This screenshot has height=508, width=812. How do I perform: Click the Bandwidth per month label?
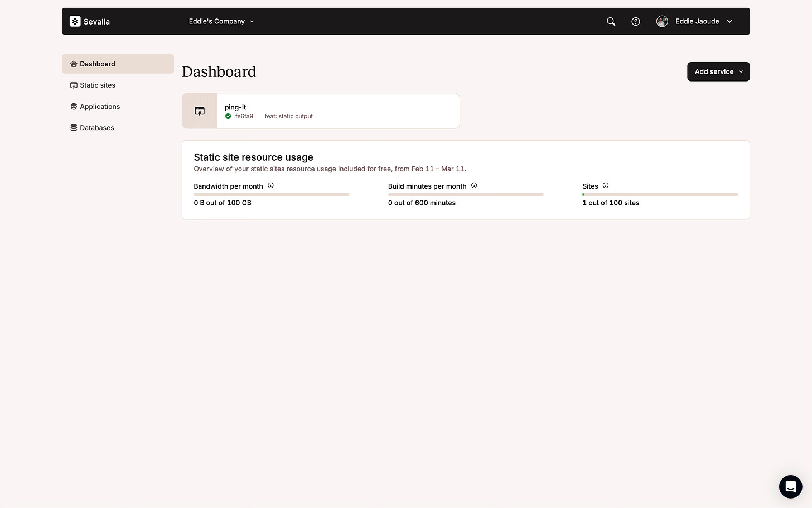[228, 186]
